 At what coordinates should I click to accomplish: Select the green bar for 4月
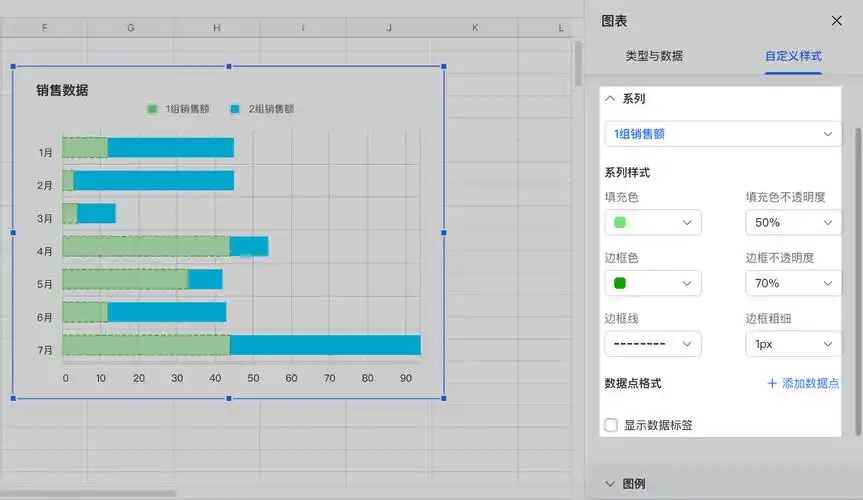[146, 246]
